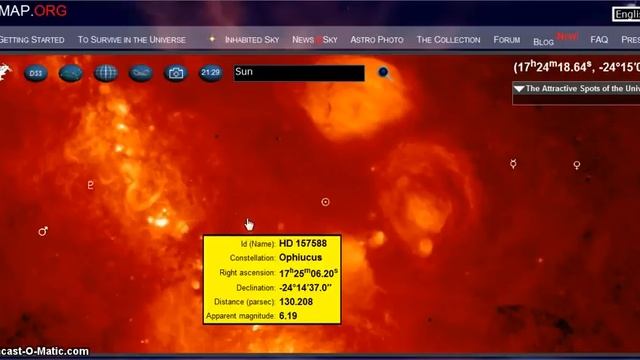Click the right ascension value in tooltip

point(308,273)
